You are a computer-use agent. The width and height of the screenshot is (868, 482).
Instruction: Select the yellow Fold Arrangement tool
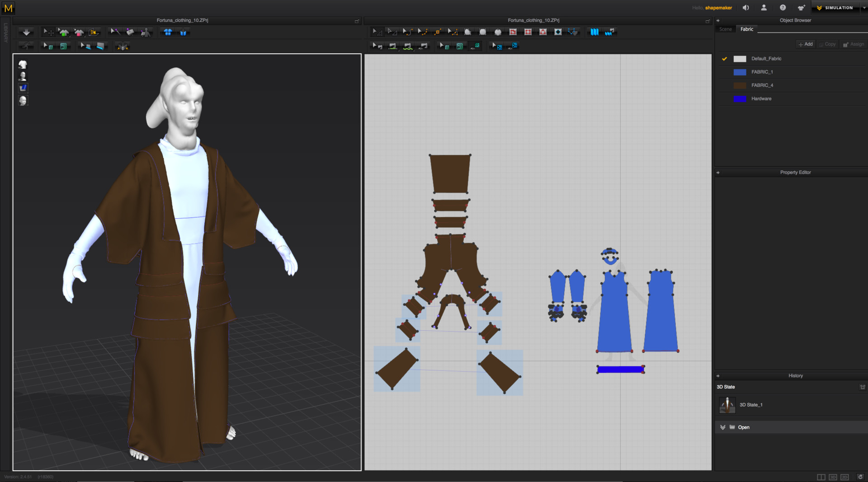[x=94, y=32]
